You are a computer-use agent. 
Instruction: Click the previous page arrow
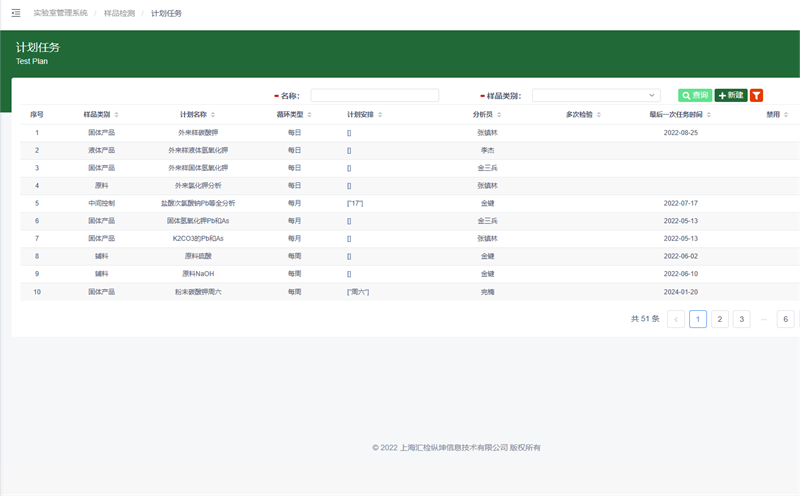click(676, 319)
